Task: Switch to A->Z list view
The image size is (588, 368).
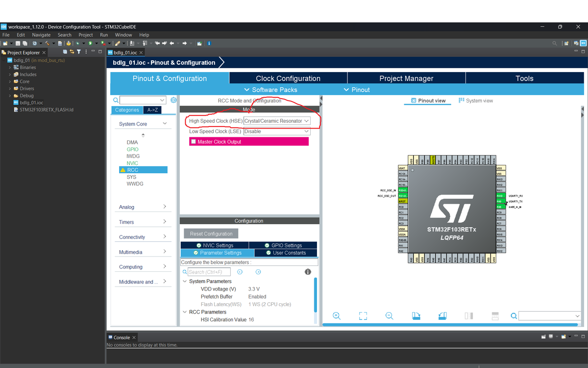Action: click(x=152, y=110)
